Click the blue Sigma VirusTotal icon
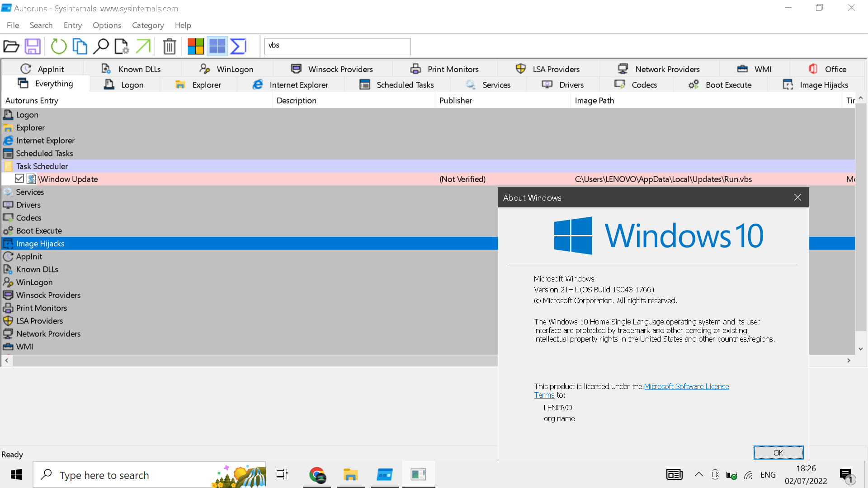This screenshot has height=488, width=868. (238, 46)
